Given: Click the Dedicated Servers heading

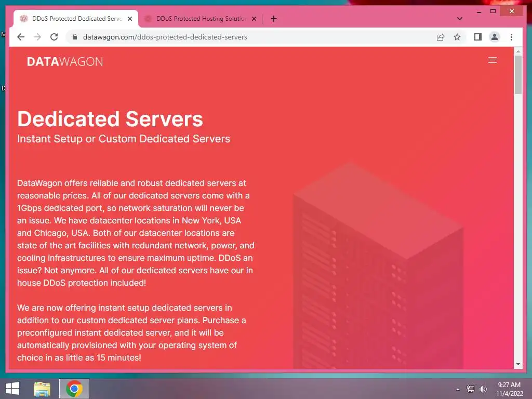Looking at the screenshot, I should pos(110,119).
